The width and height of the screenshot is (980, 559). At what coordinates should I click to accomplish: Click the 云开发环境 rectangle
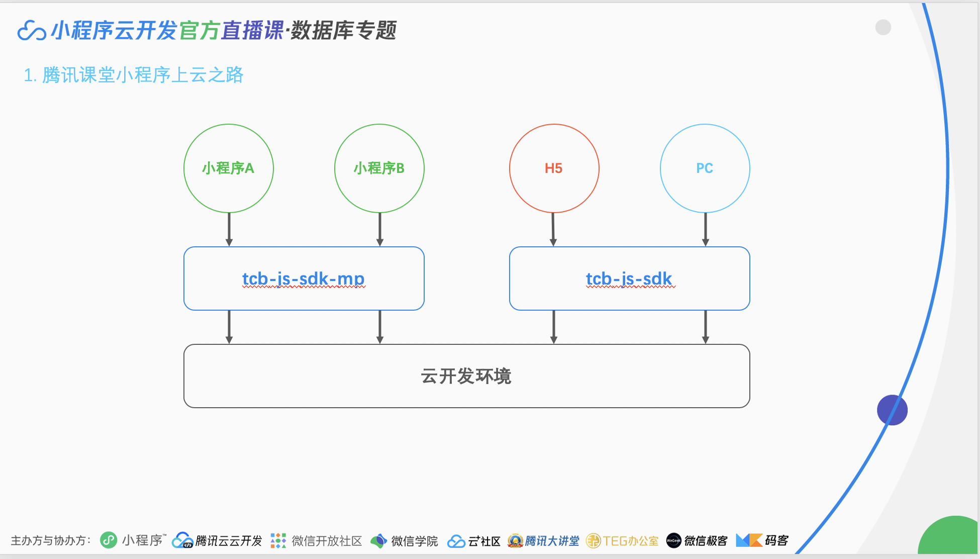tap(466, 376)
